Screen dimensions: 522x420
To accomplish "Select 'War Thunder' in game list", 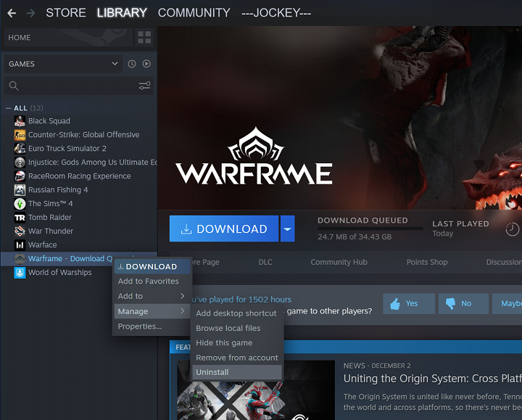I will (x=51, y=231).
